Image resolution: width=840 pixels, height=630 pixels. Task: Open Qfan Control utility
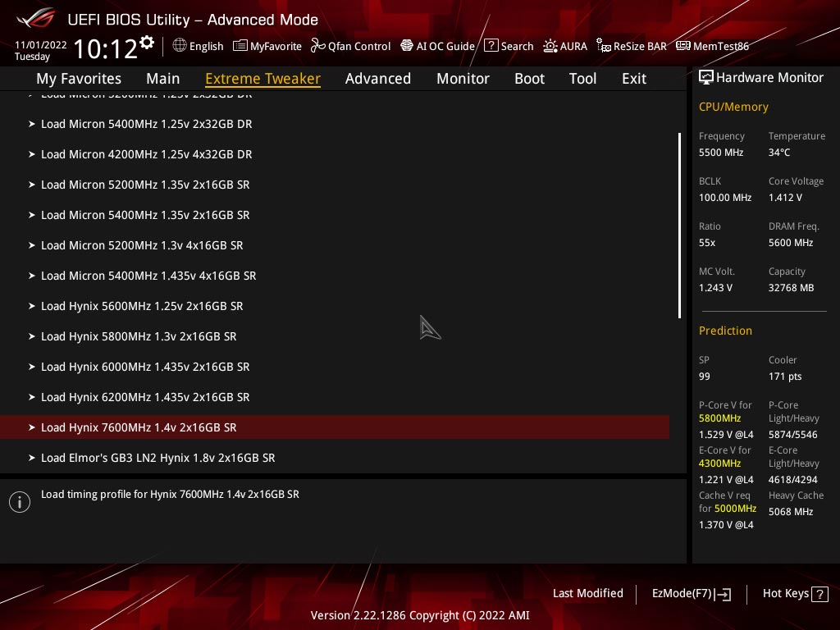pyautogui.click(x=351, y=46)
